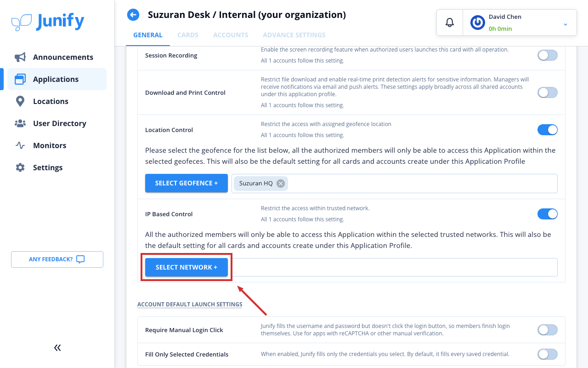
Task: Click the Monitors pulse icon
Action: point(20,145)
